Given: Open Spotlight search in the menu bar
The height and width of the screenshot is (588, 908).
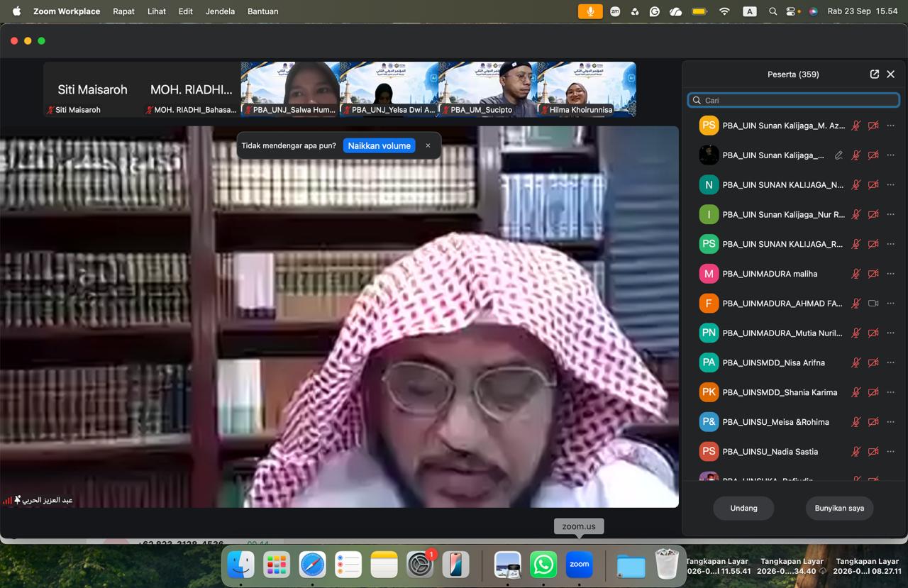Looking at the screenshot, I should pos(773,11).
